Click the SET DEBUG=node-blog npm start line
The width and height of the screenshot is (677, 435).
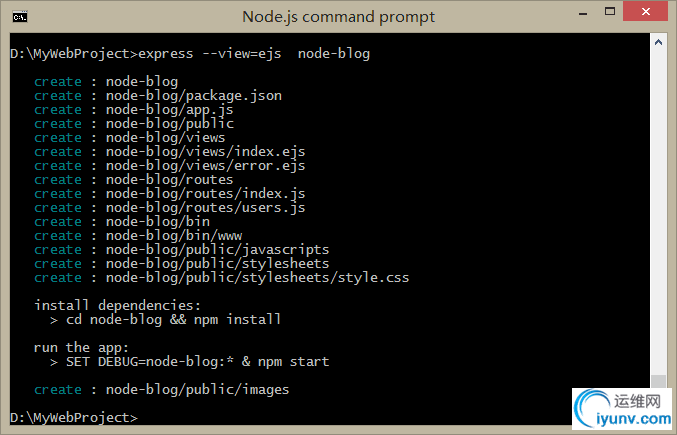tap(190, 362)
